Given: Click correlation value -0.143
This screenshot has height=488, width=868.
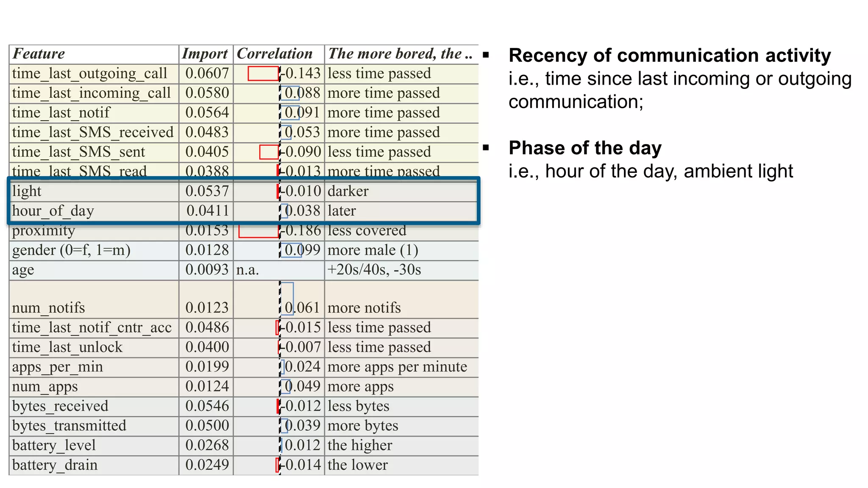Looking at the screenshot, I should [x=301, y=74].
